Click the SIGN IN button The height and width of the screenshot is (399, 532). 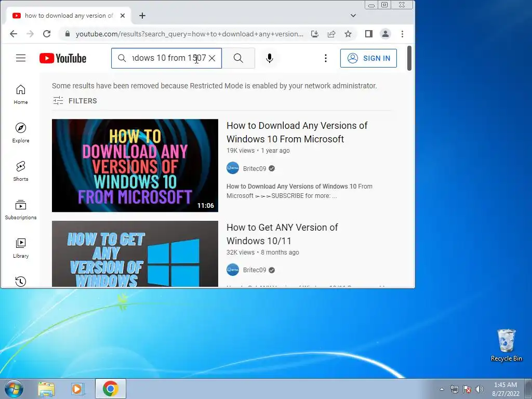click(x=368, y=58)
